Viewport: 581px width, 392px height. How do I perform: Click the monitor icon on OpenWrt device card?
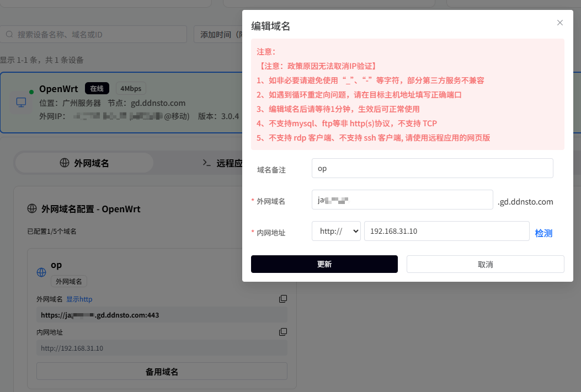point(21,103)
